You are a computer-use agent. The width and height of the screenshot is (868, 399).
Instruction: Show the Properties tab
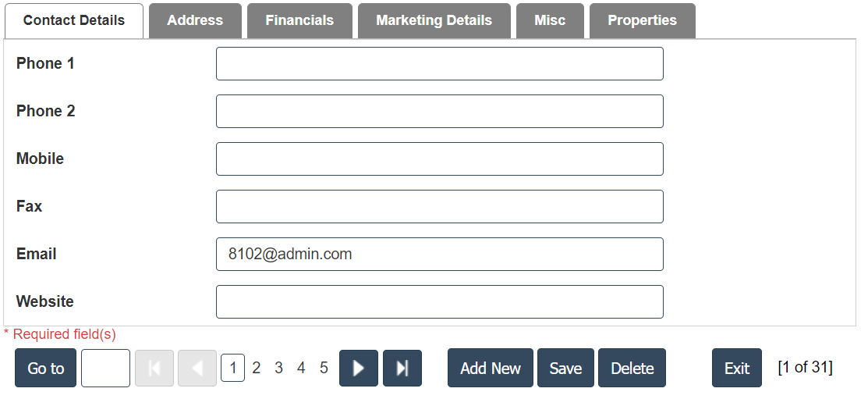(x=642, y=21)
